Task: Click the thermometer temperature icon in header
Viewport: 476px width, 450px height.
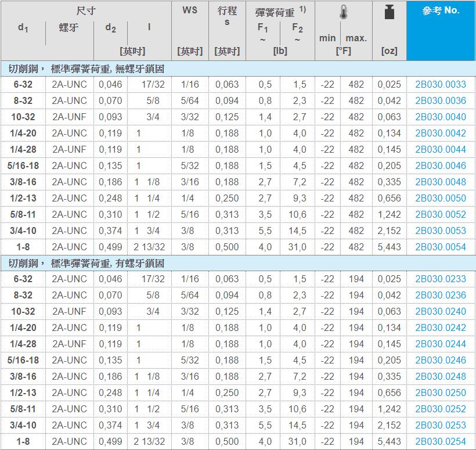Action: point(344,13)
